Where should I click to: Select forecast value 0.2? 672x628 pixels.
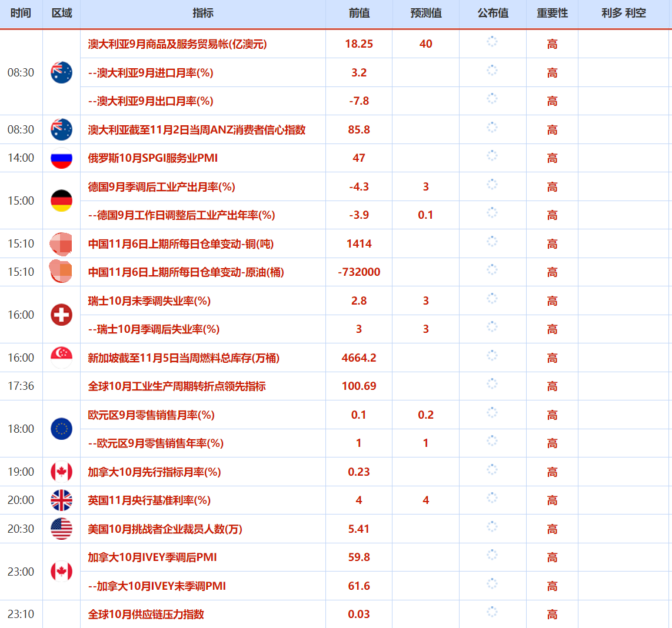point(425,415)
